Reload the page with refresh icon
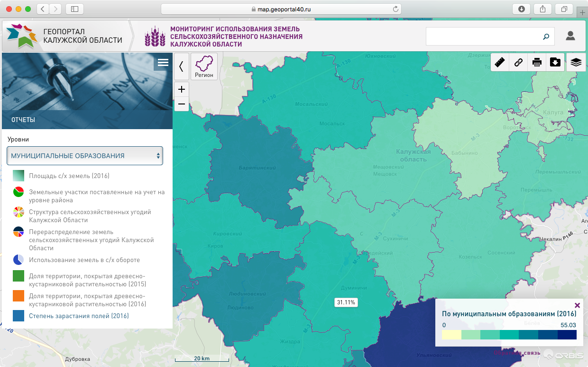 pyautogui.click(x=395, y=9)
